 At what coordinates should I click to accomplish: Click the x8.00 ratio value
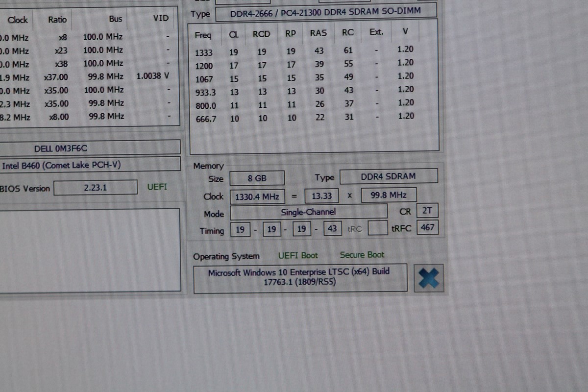point(59,117)
